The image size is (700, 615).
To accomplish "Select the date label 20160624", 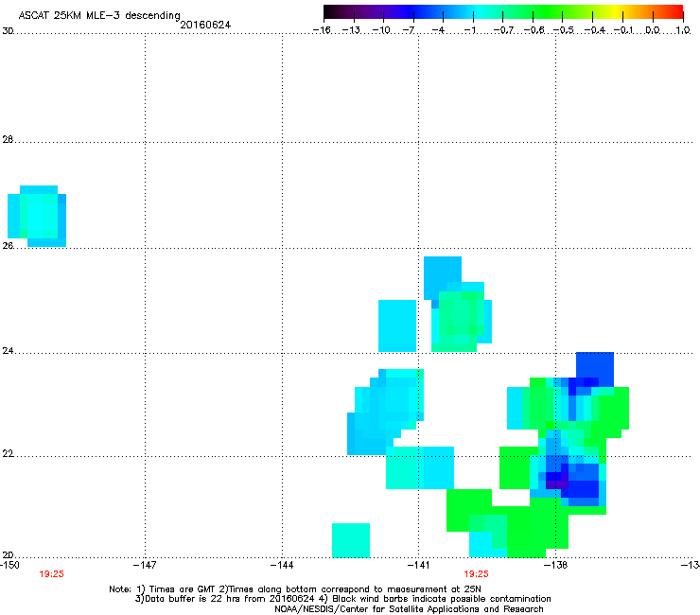I will pyautogui.click(x=205, y=25).
